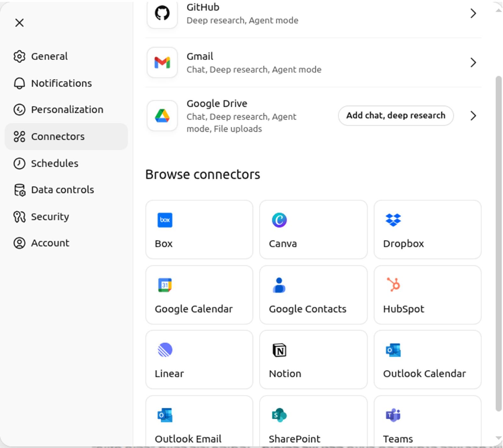The image size is (503, 448).
Task: Click the Teams logo icon
Action: (393, 415)
